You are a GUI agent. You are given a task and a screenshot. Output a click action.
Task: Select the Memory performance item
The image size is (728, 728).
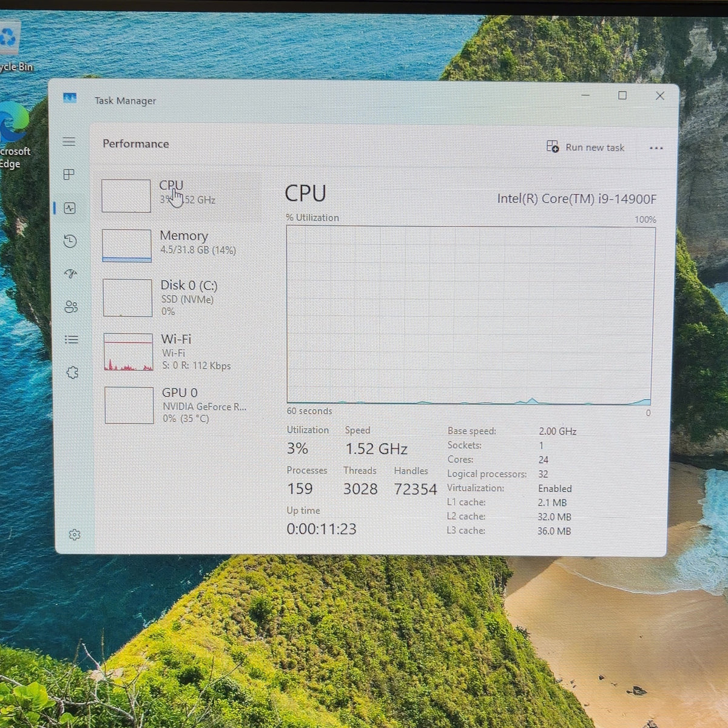(x=181, y=246)
